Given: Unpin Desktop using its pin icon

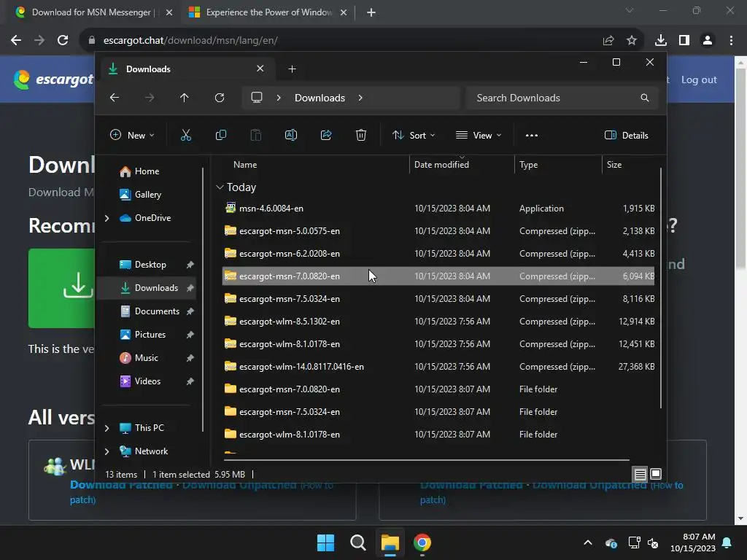Looking at the screenshot, I should pos(190,265).
